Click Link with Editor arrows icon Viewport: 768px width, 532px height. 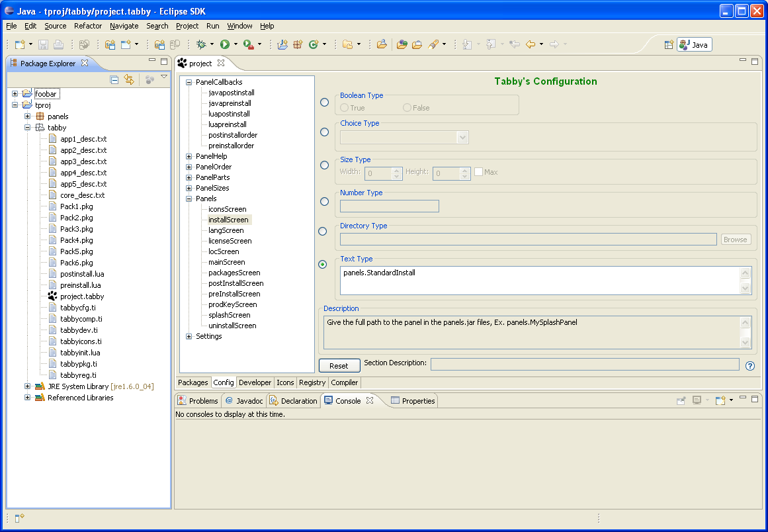click(x=129, y=79)
